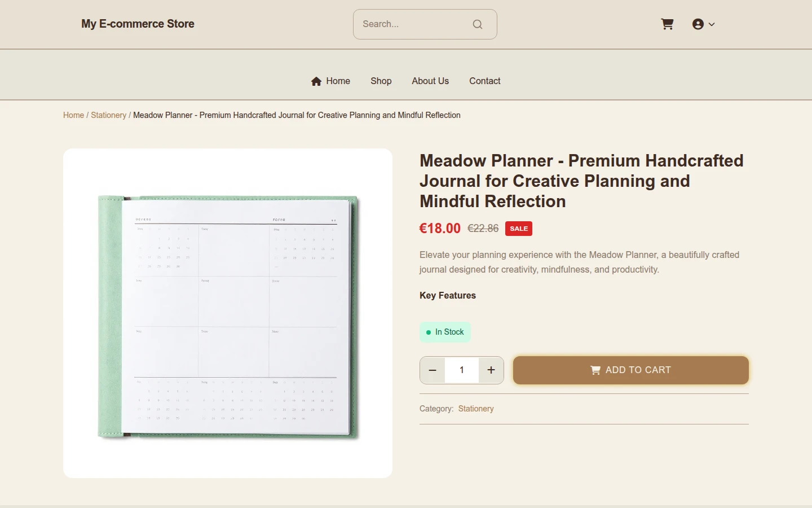Increase quantity with plus button
The image size is (812, 508).
click(x=491, y=370)
